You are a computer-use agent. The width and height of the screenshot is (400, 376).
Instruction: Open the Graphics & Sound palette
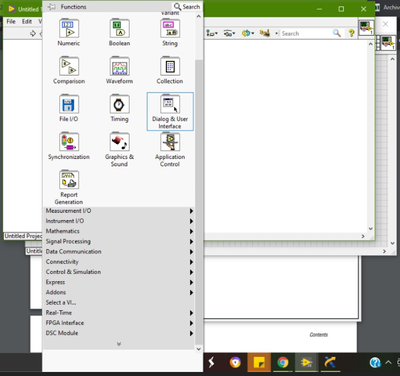(x=119, y=149)
